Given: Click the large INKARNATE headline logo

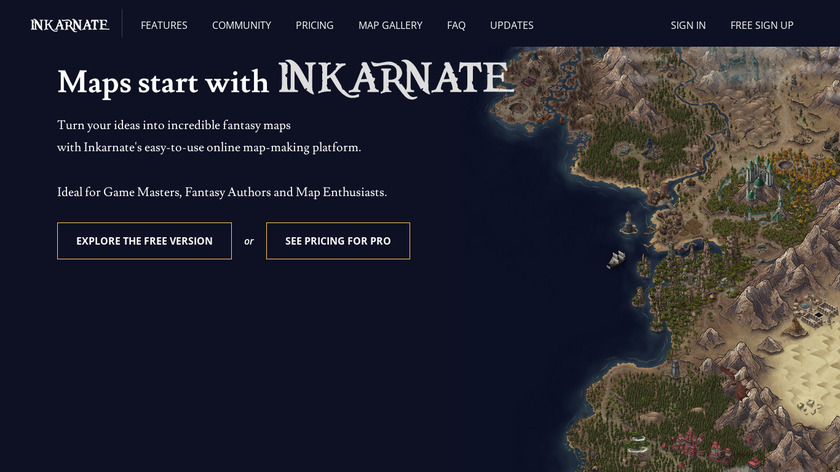Looking at the screenshot, I should pos(395,79).
